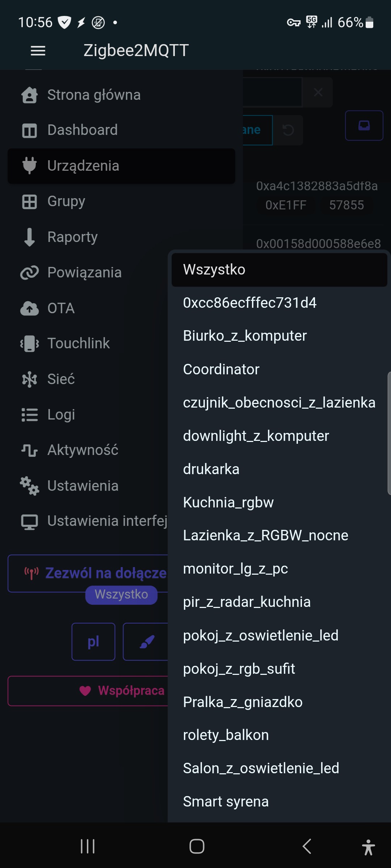391x868 pixels.
Task: Tap the Android home navigation button
Action: (197, 846)
